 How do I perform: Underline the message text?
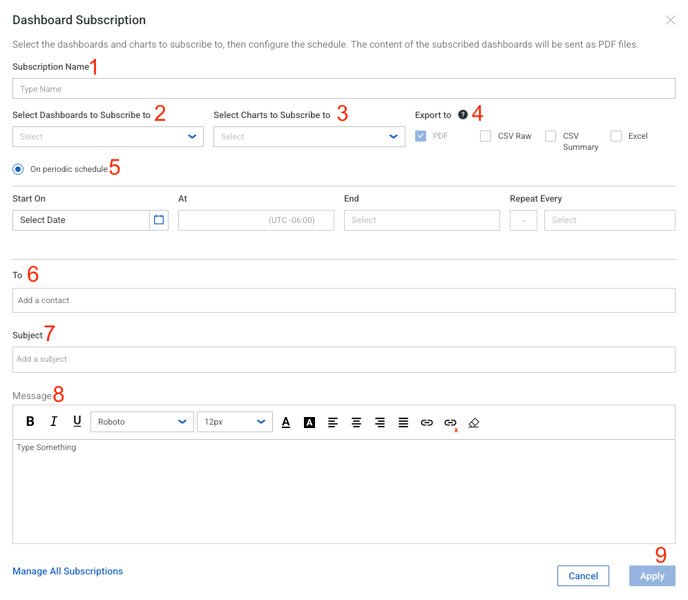(77, 421)
